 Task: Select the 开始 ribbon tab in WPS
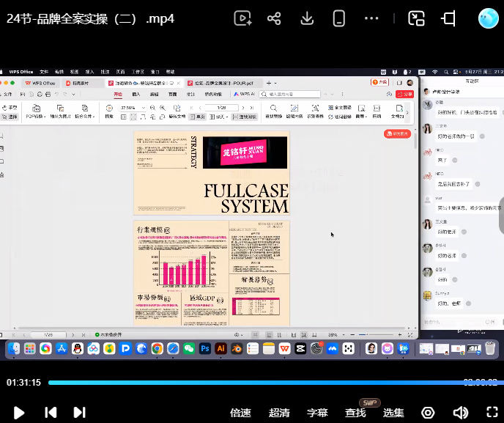click(118, 95)
